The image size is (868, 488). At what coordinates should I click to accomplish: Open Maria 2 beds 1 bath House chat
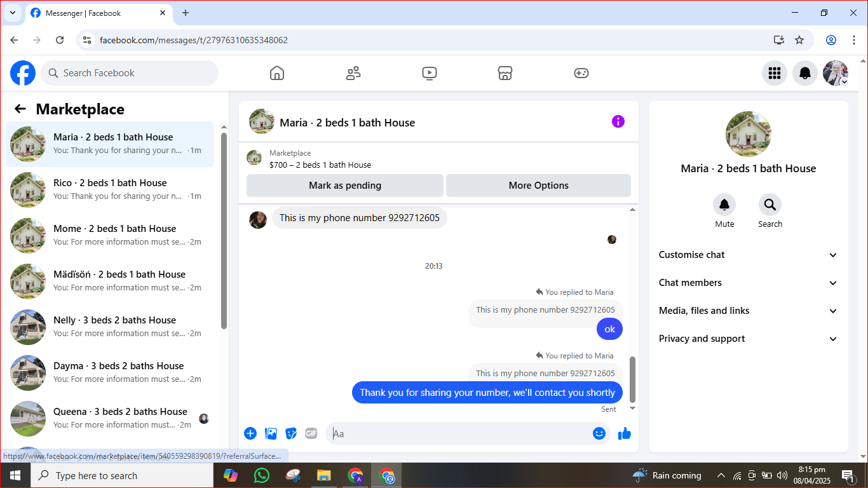[110, 144]
